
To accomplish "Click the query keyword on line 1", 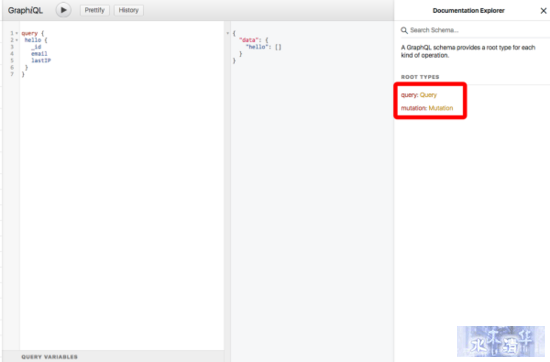I will [x=29, y=33].
